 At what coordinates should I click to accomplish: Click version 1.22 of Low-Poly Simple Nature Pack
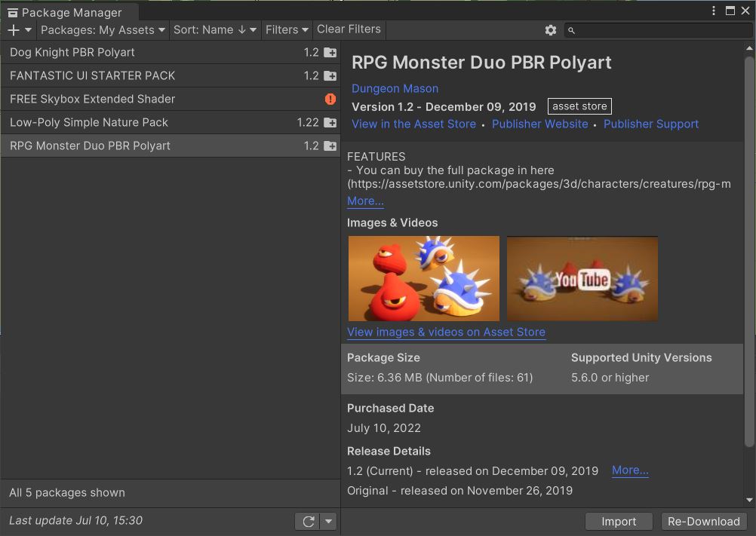pos(308,122)
